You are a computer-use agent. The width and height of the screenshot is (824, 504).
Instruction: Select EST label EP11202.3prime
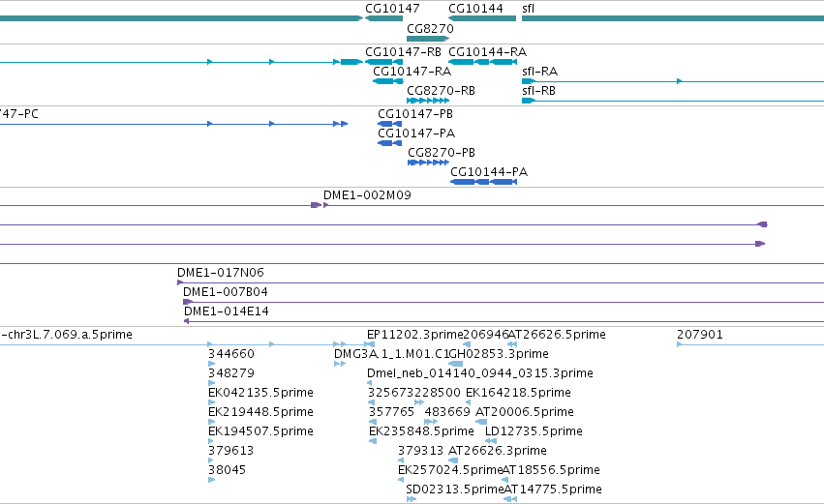coord(415,335)
